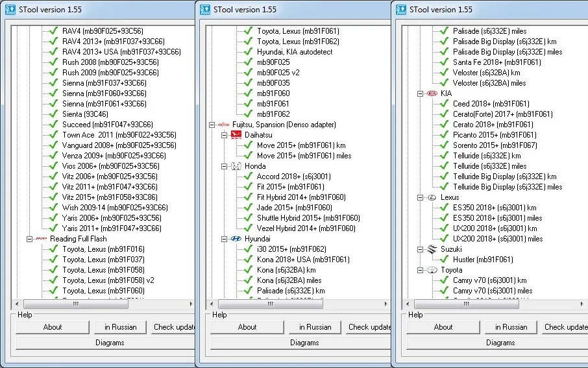Click the Reading Full Flash node icon
This screenshot has width=588, height=368.
click(42, 239)
